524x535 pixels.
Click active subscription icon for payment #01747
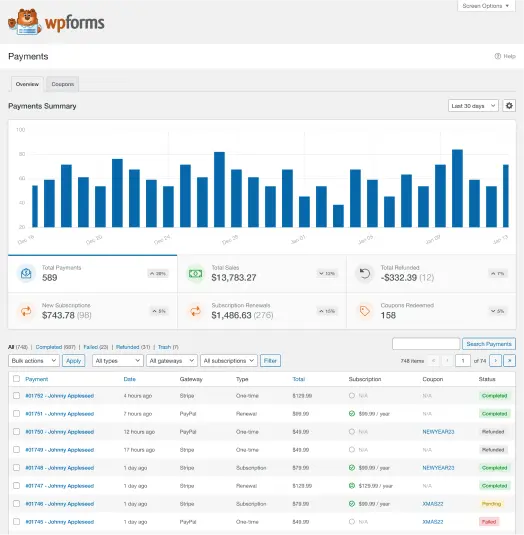(x=352, y=486)
